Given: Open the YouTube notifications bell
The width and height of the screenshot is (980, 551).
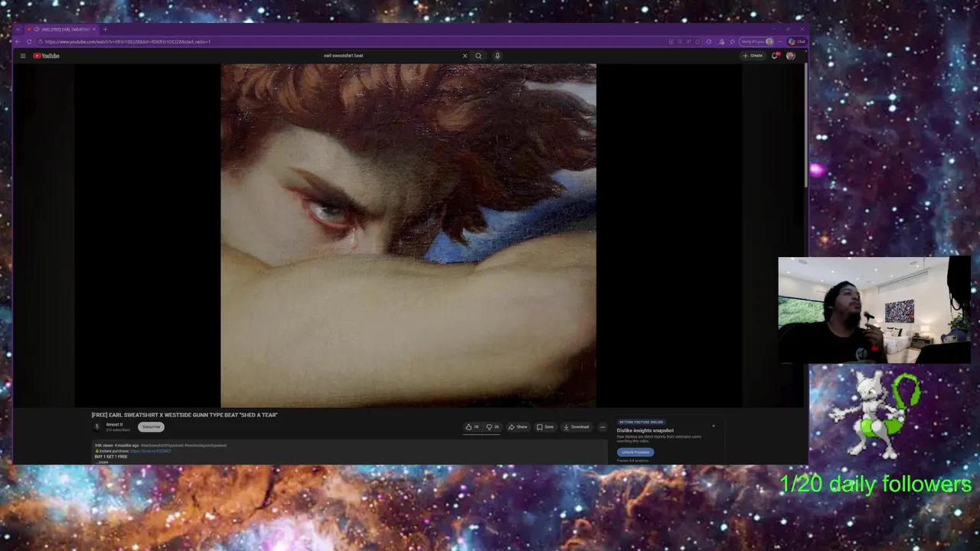Looking at the screenshot, I should pos(775,56).
